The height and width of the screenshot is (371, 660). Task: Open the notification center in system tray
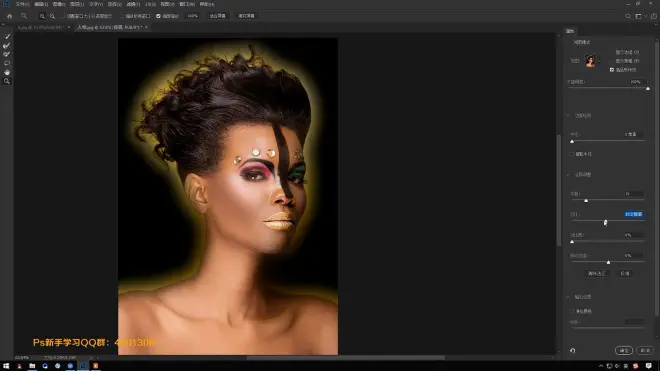point(649,366)
